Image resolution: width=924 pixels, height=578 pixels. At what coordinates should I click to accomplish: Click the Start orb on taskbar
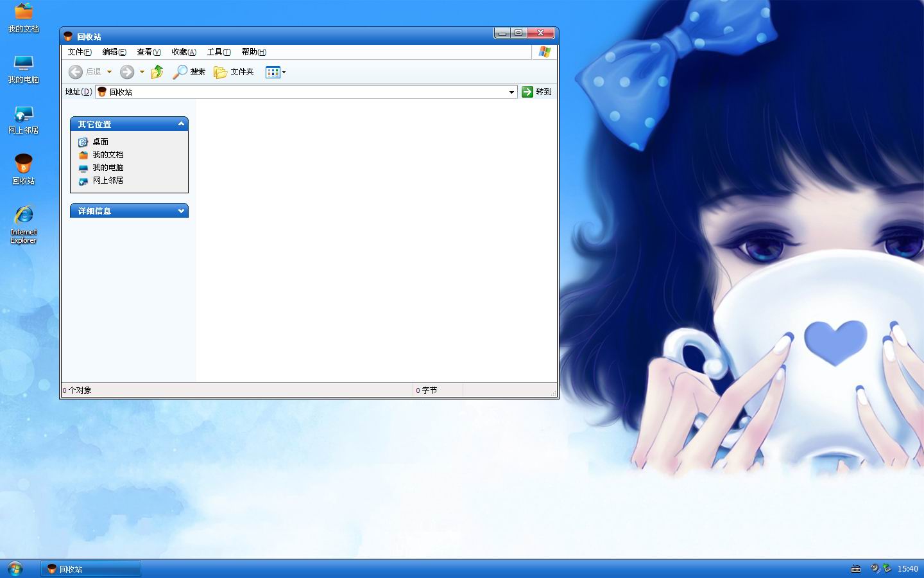[15, 568]
